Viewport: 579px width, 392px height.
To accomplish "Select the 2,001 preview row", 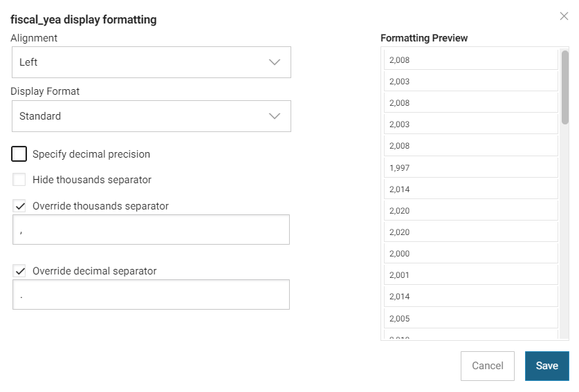I will coord(471,275).
